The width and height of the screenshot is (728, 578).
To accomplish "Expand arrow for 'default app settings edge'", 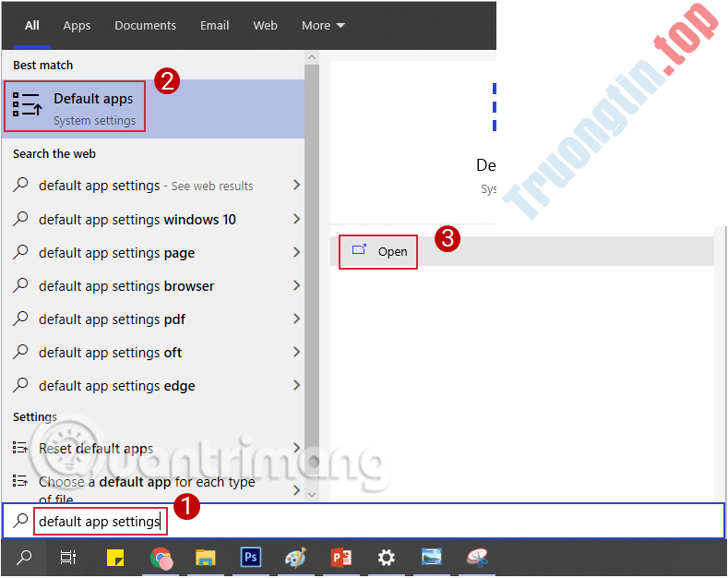I will point(296,385).
